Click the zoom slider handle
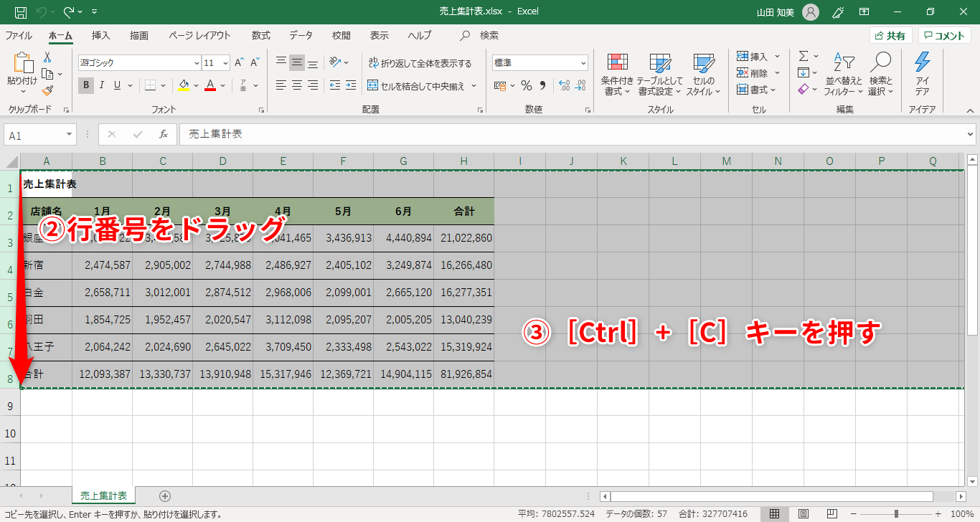This screenshot has width=980, height=522. tap(896, 514)
